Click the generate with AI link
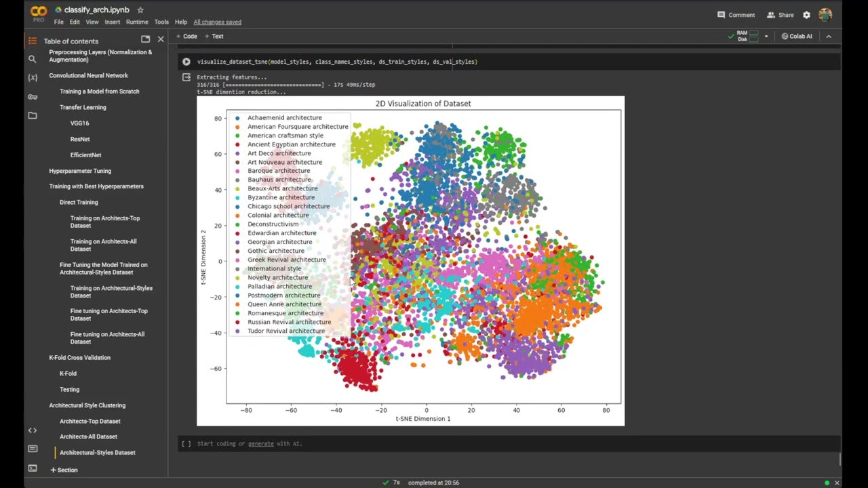 coord(261,444)
